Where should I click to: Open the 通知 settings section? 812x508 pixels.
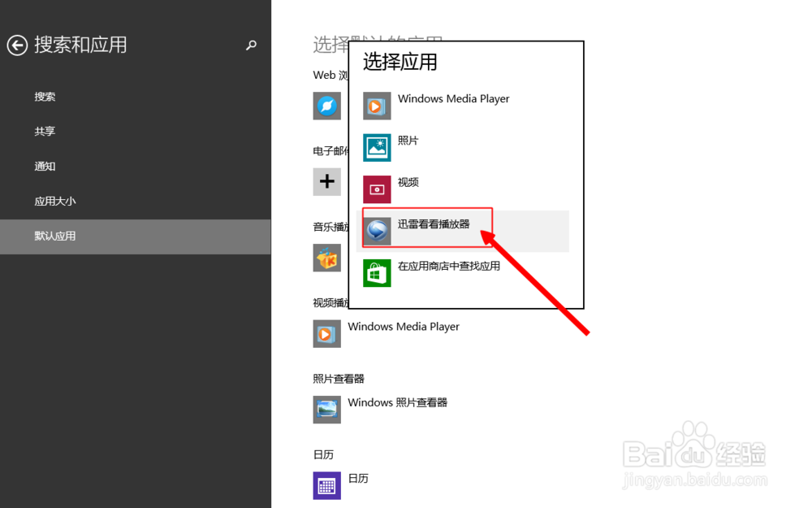point(45,166)
